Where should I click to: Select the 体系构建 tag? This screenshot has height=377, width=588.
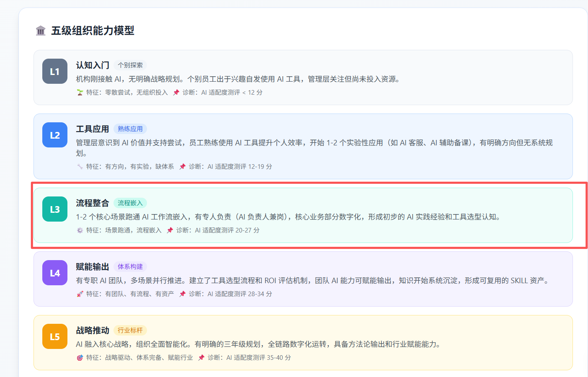click(x=130, y=266)
